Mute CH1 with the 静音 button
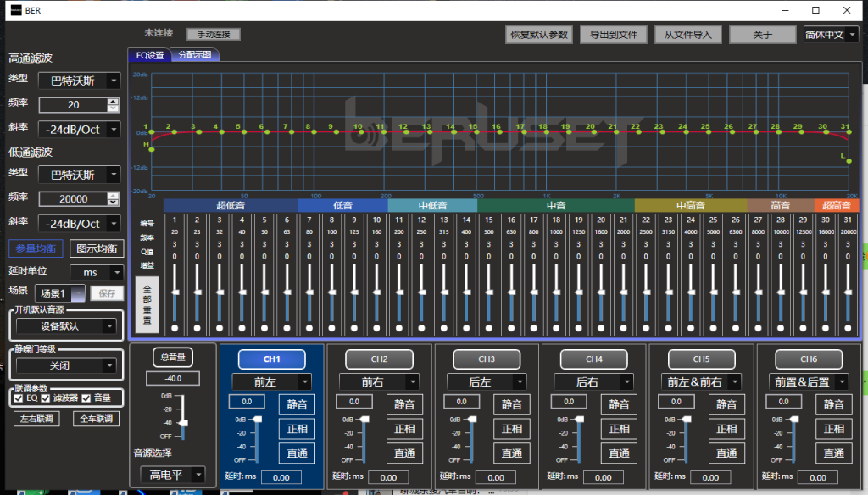Image resolution: width=868 pixels, height=495 pixels. [x=298, y=405]
